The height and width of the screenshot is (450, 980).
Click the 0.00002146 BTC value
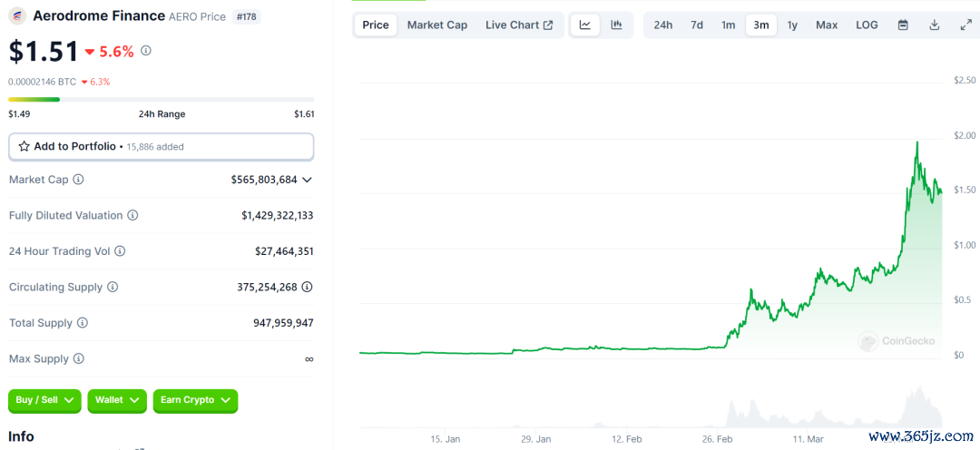[43, 82]
